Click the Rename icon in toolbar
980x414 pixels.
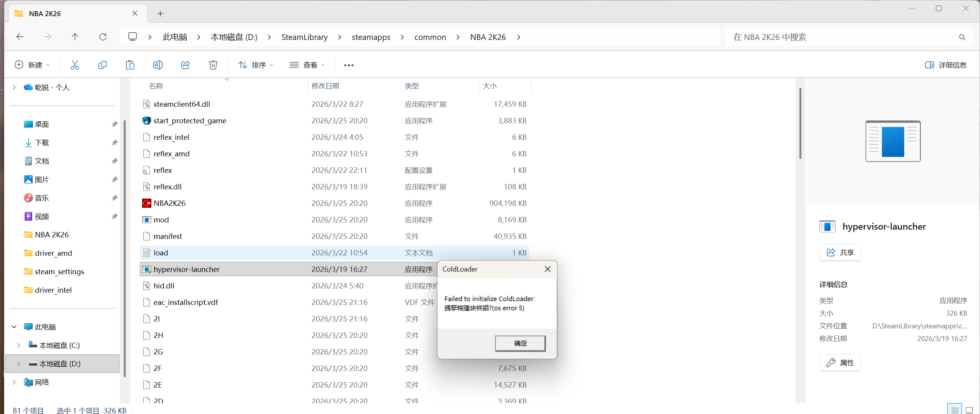tap(158, 65)
